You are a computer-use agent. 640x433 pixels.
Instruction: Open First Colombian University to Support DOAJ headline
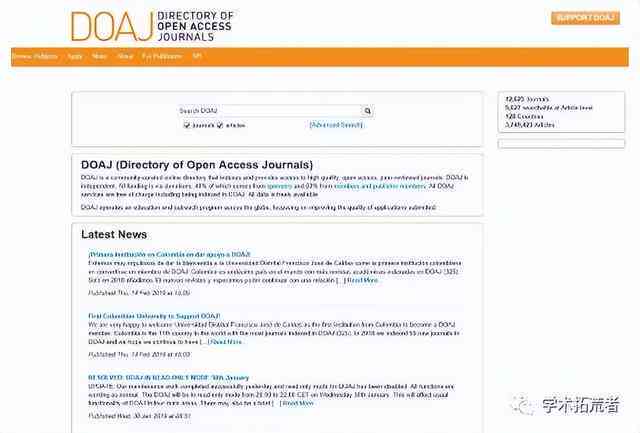[154, 316]
